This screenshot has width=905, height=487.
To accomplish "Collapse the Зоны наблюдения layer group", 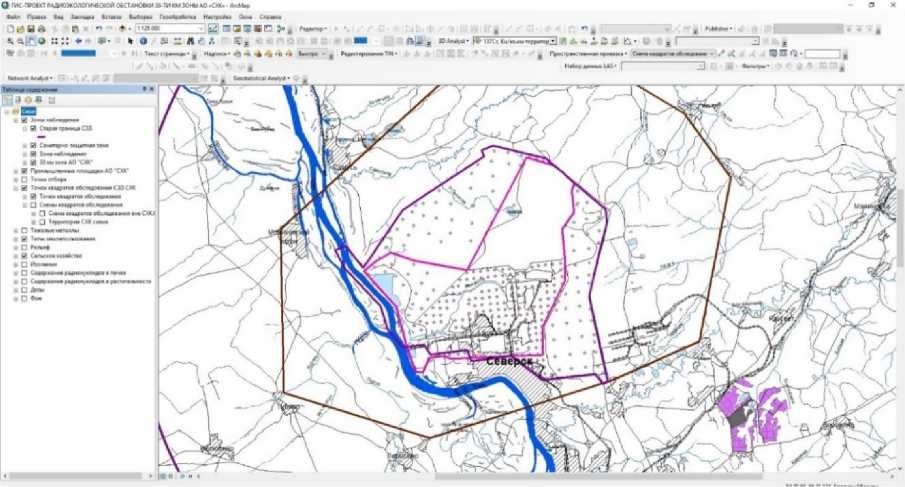I will (x=16, y=120).
